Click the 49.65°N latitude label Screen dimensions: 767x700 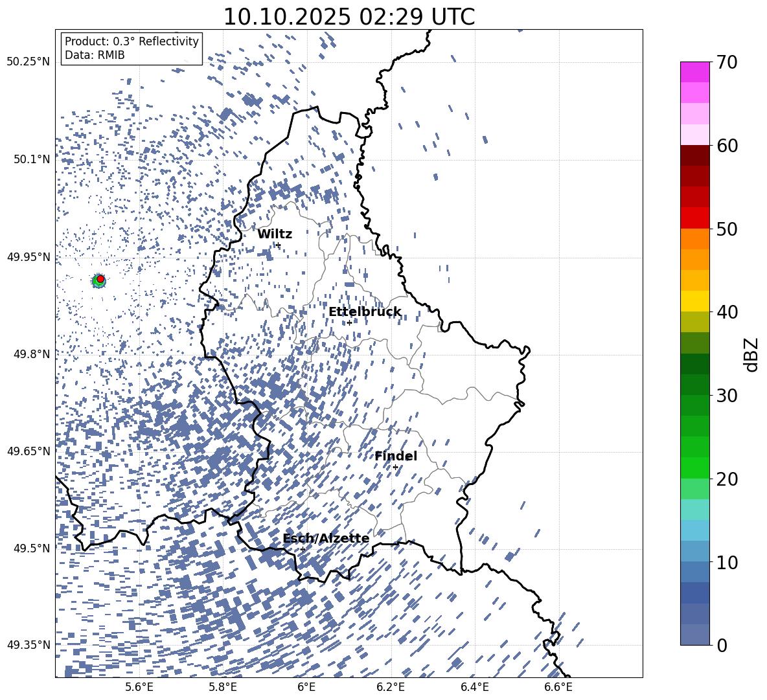pos(29,451)
